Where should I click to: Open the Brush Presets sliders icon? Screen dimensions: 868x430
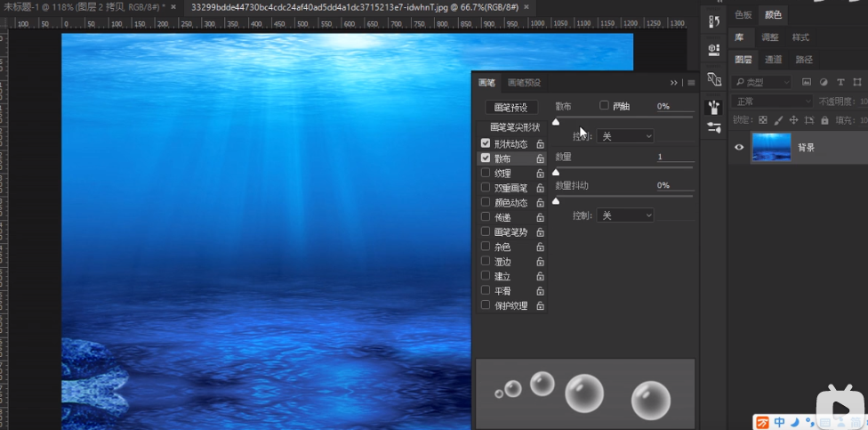click(713, 128)
